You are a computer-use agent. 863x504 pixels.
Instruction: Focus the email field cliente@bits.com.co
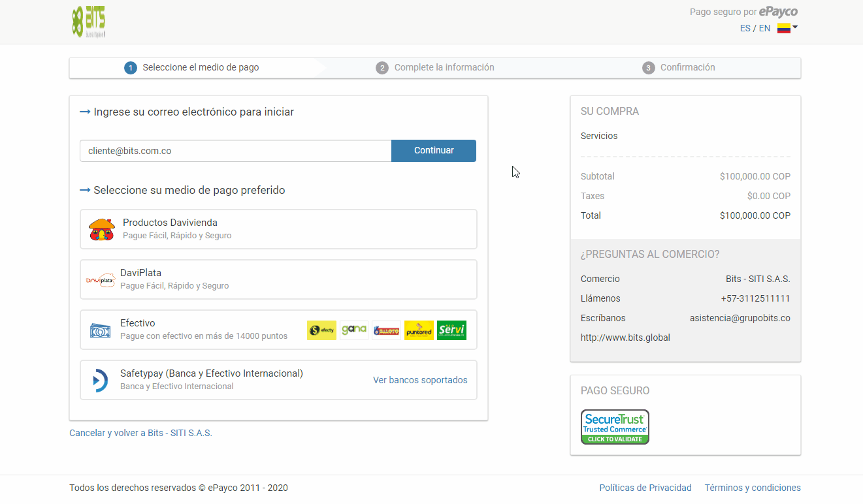tap(236, 151)
